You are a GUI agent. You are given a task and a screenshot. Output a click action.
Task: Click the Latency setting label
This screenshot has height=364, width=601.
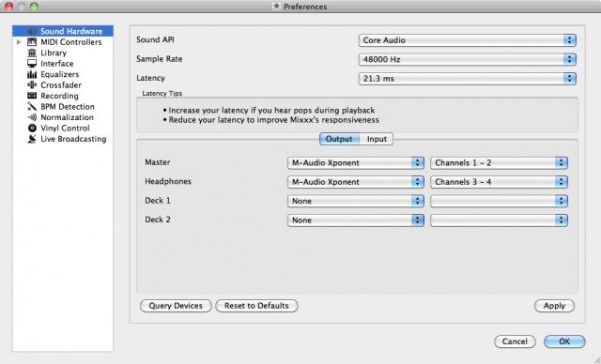150,78
